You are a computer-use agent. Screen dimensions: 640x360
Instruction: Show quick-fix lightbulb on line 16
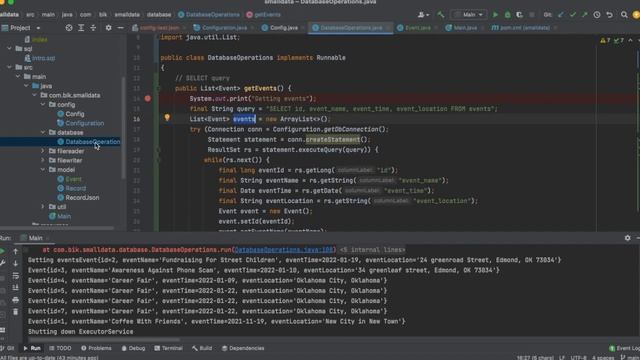tap(167, 118)
